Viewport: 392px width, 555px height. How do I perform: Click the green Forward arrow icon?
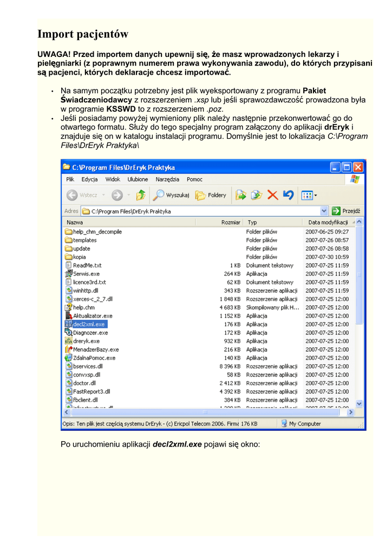(x=117, y=195)
